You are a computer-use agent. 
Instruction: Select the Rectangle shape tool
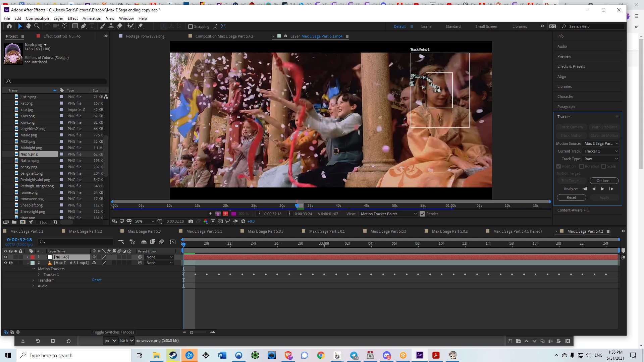tap(75, 26)
